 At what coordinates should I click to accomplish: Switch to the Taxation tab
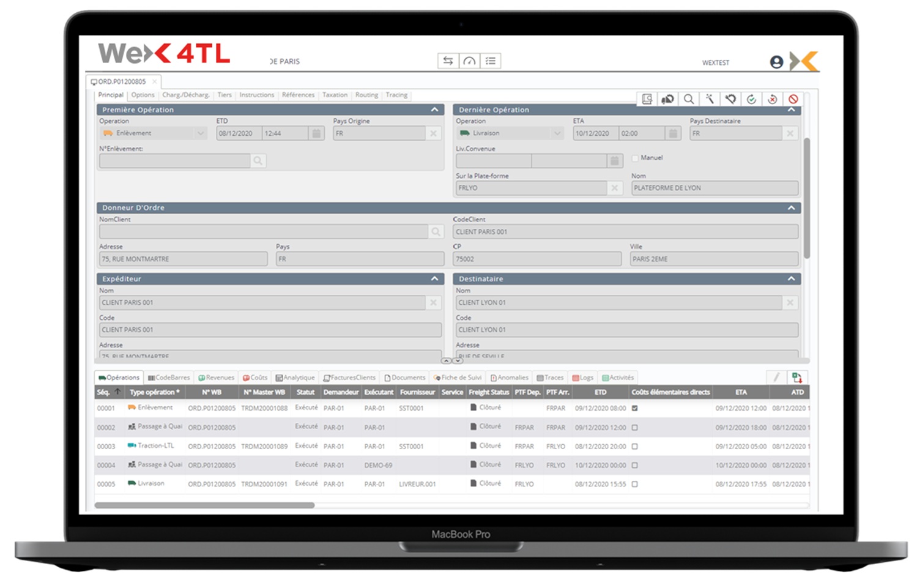point(335,95)
